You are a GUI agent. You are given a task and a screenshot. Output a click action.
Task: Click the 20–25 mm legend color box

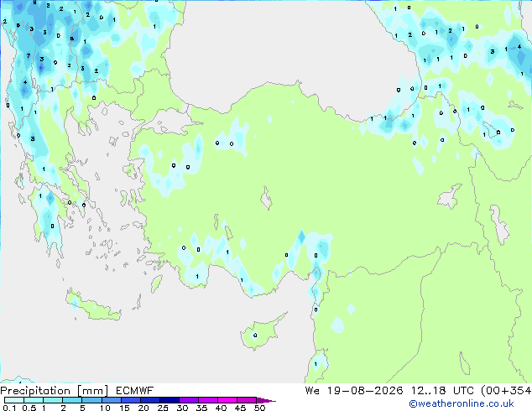point(149,400)
